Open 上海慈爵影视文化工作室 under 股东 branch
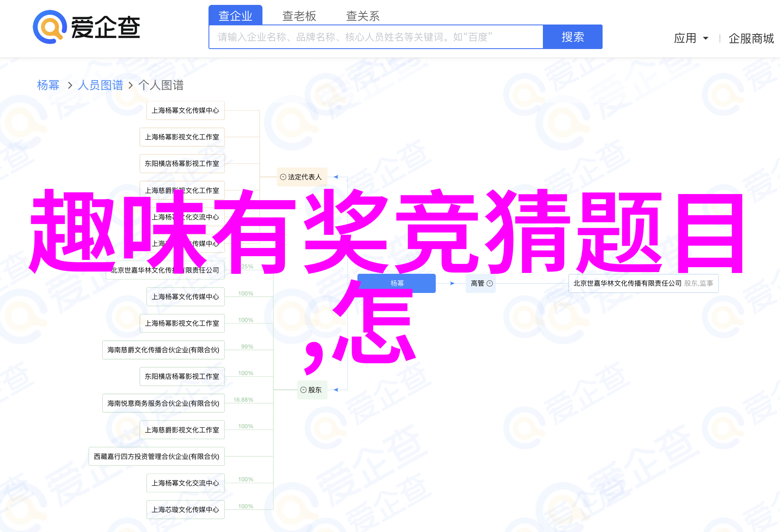Viewport: 780px width, 532px height. (182, 430)
